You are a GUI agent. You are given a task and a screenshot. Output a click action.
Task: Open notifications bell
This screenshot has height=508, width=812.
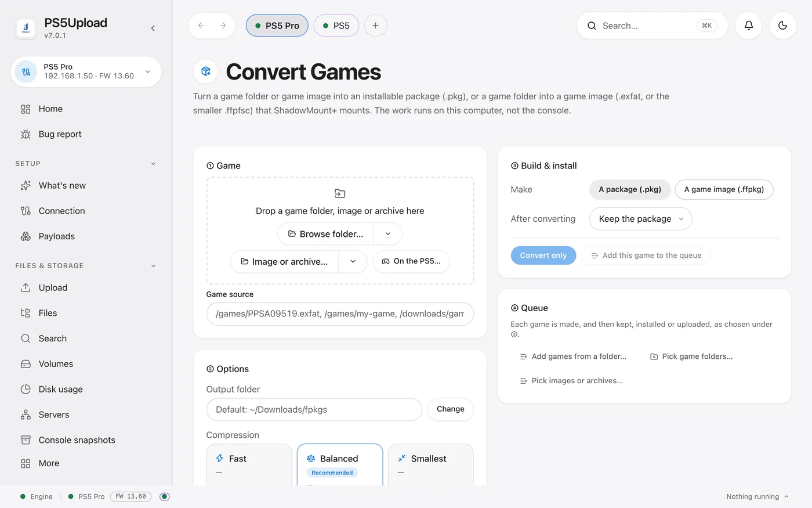pyautogui.click(x=749, y=26)
